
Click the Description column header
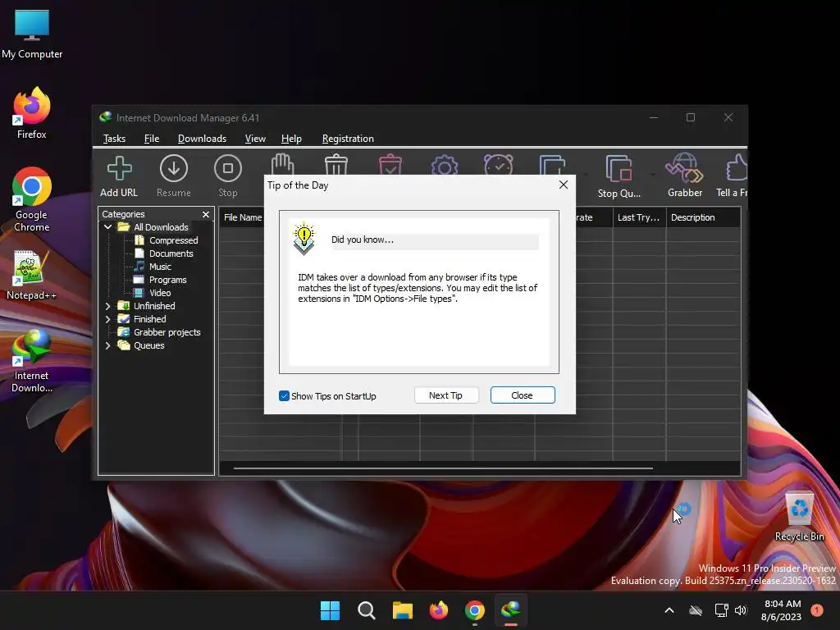703,217
